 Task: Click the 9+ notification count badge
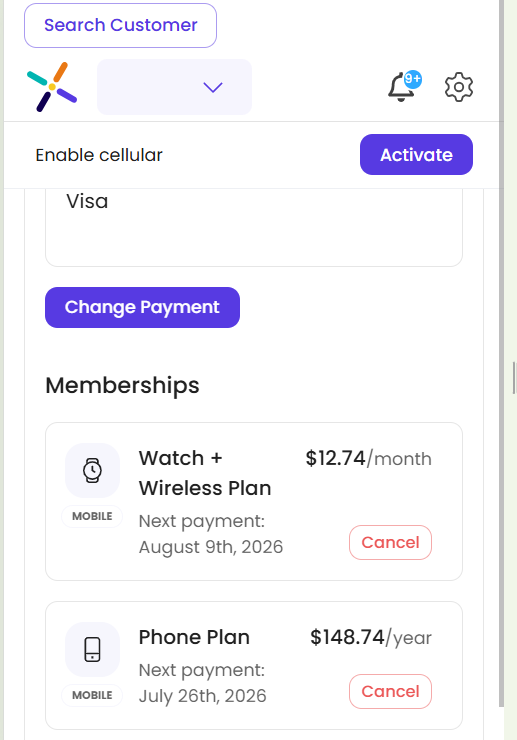click(x=413, y=79)
